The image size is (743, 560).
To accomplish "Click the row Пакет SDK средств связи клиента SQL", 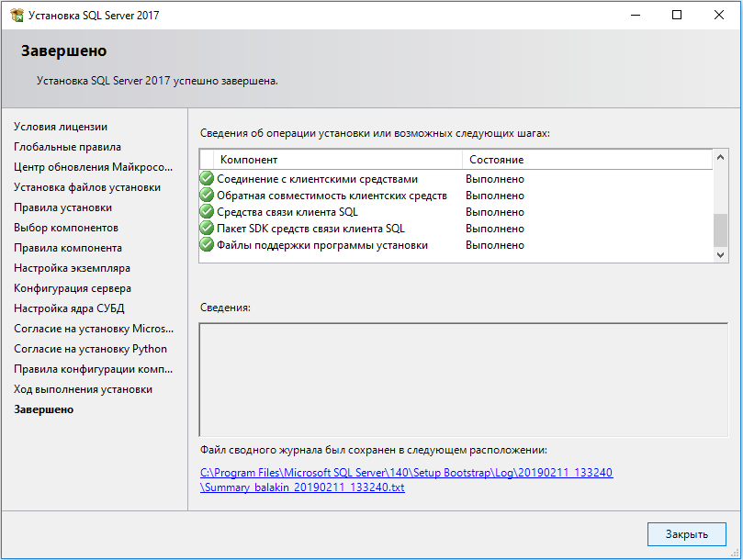I will [456, 229].
